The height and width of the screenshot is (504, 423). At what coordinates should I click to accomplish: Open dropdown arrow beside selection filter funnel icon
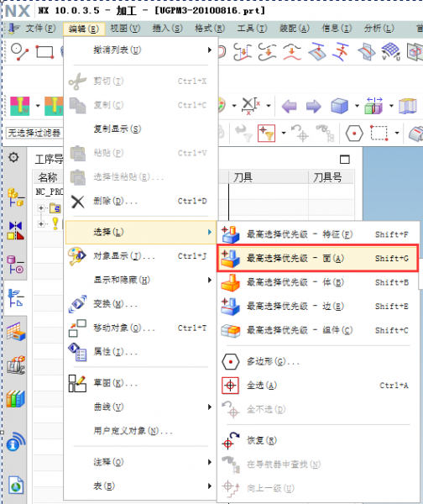pos(284,133)
